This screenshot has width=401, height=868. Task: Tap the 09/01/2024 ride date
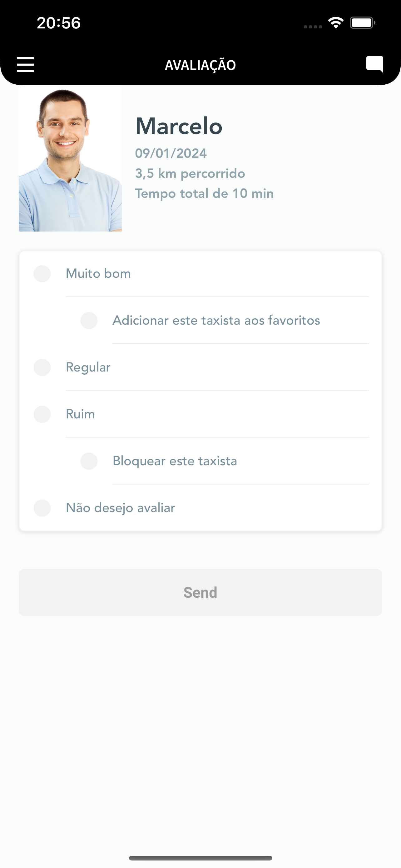click(171, 153)
